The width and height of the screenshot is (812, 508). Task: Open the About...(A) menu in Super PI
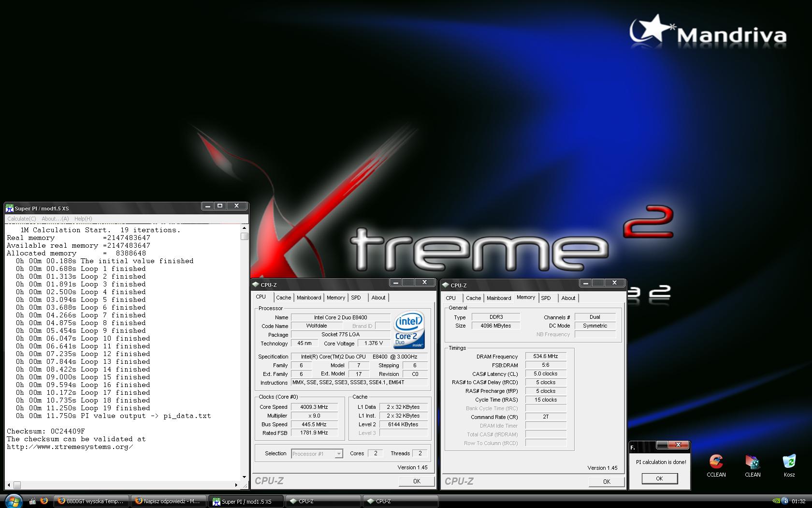click(x=55, y=219)
